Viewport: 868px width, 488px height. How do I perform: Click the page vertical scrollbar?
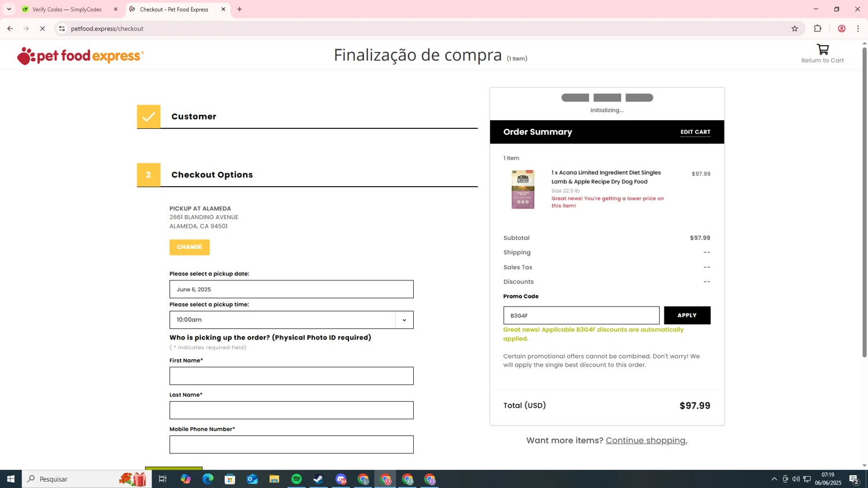(x=865, y=202)
